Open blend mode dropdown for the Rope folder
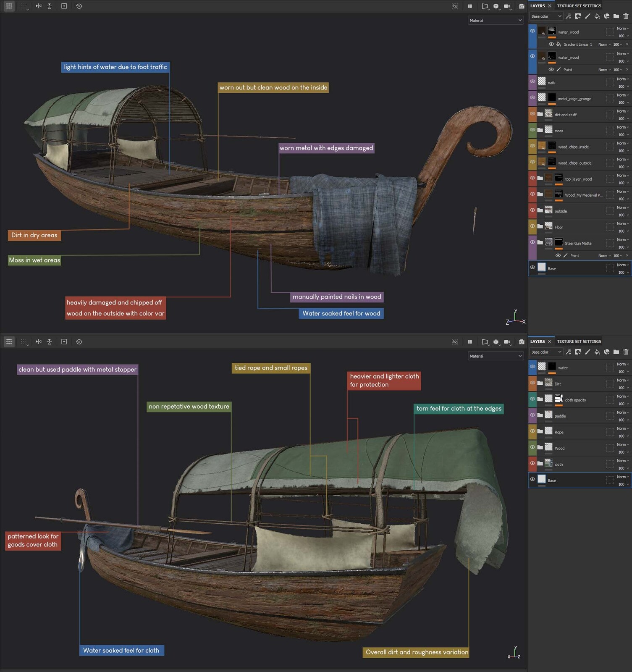Screen dimensions: 632x672 click(623, 428)
